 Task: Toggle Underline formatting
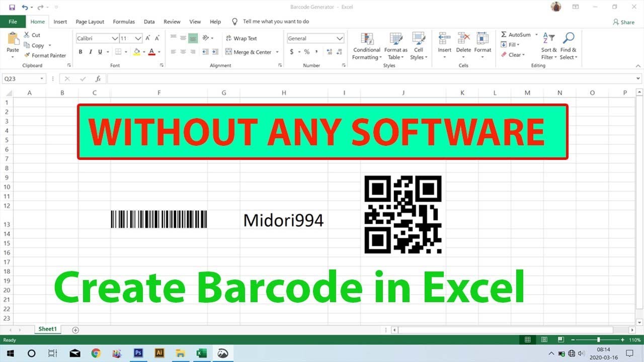tap(100, 52)
